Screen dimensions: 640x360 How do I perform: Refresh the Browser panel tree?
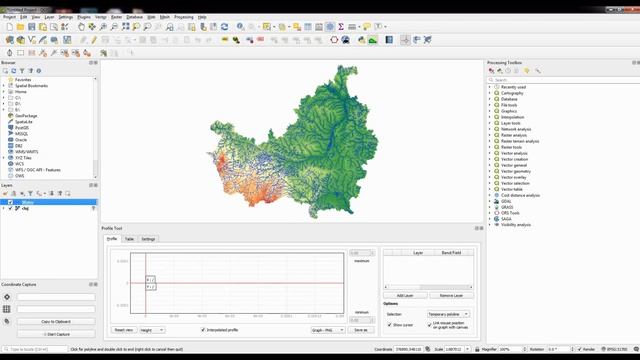[14, 71]
